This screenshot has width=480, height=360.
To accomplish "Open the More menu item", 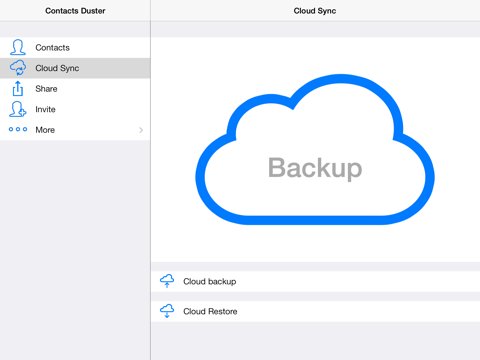I will 75,130.
